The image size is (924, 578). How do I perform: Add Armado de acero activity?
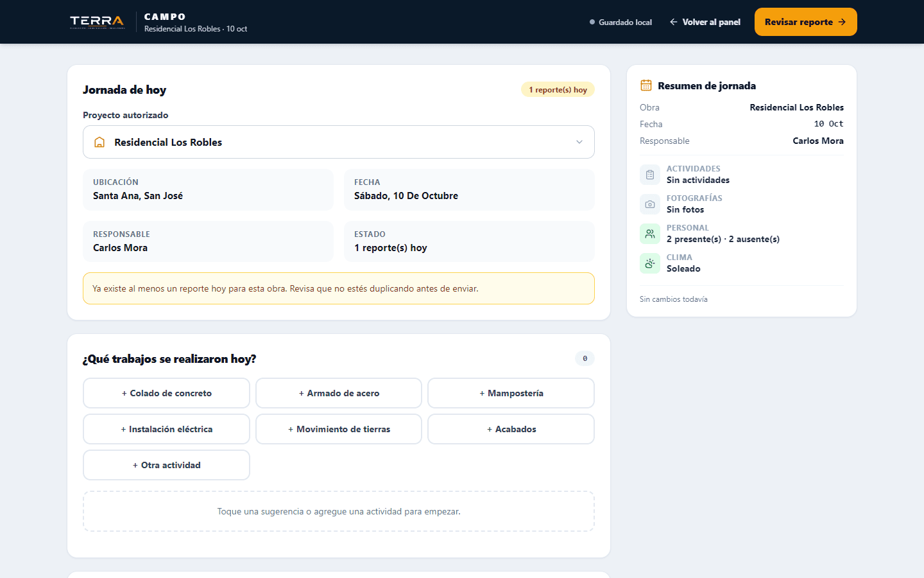[339, 393]
